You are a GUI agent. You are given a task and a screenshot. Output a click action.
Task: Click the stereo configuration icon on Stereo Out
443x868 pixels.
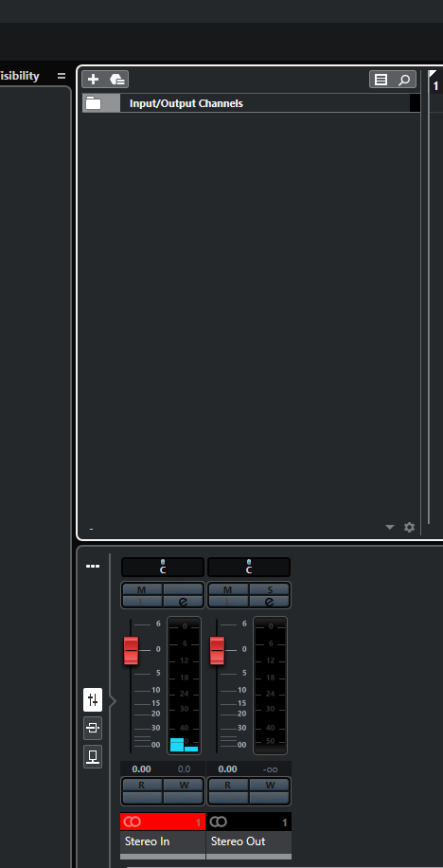click(x=219, y=823)
